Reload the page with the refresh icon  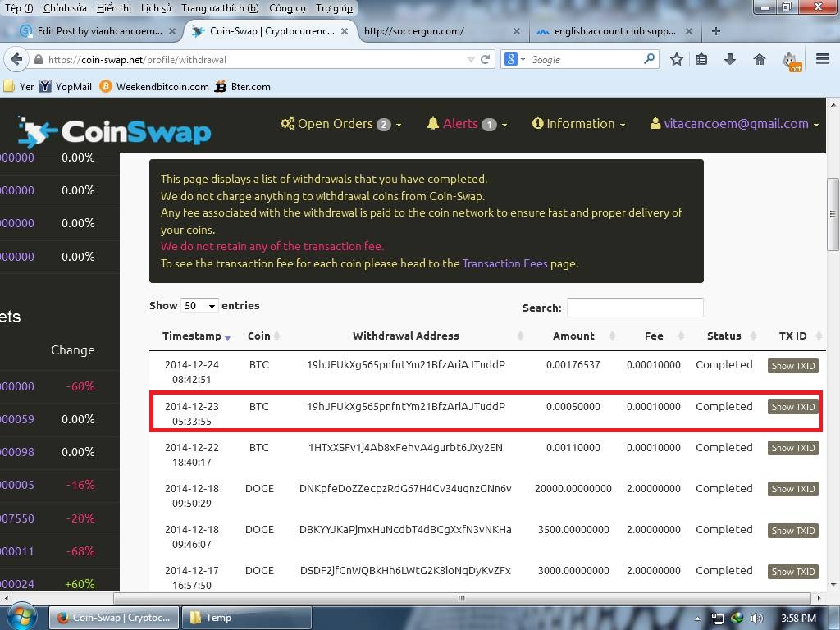click(x=486, y=59)
